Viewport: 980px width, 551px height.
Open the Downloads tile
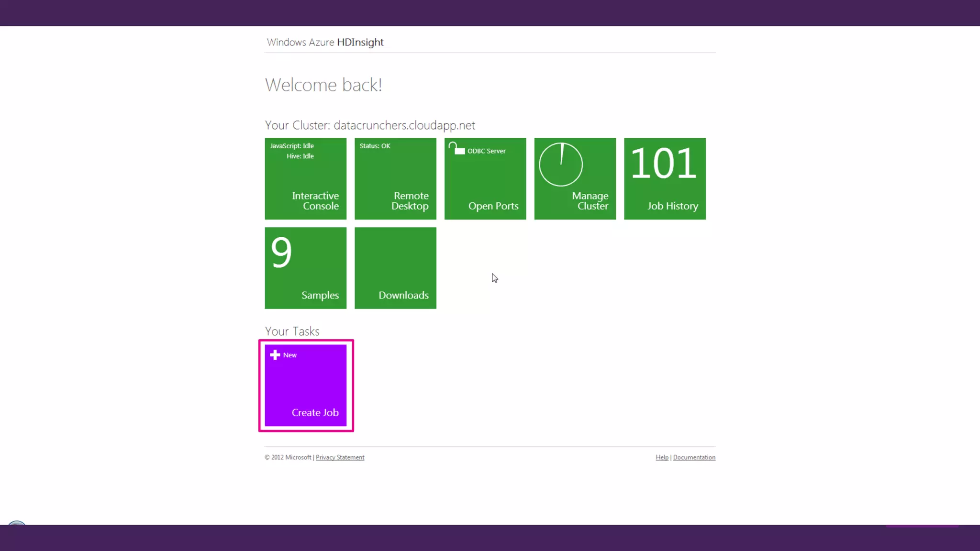point(403,295)
